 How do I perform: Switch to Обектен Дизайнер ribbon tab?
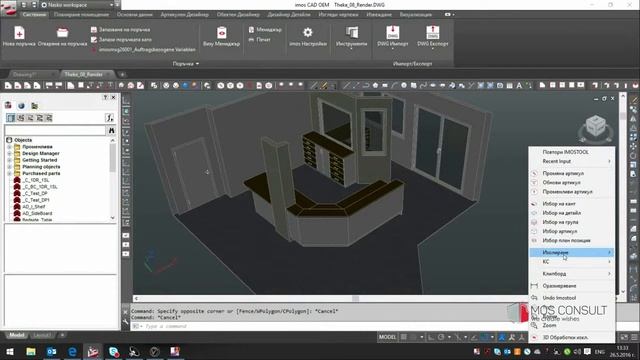coord(238,14)
